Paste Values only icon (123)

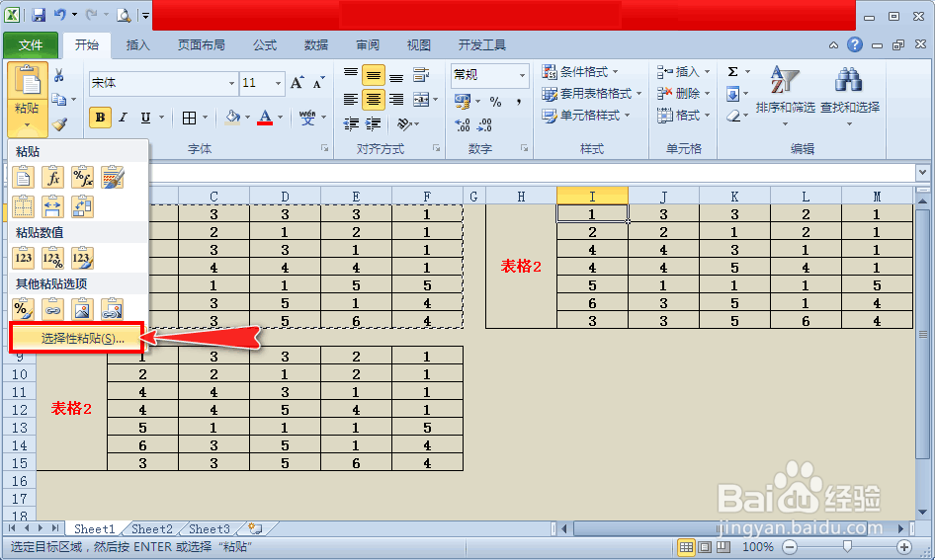click(x=24, y=258)
